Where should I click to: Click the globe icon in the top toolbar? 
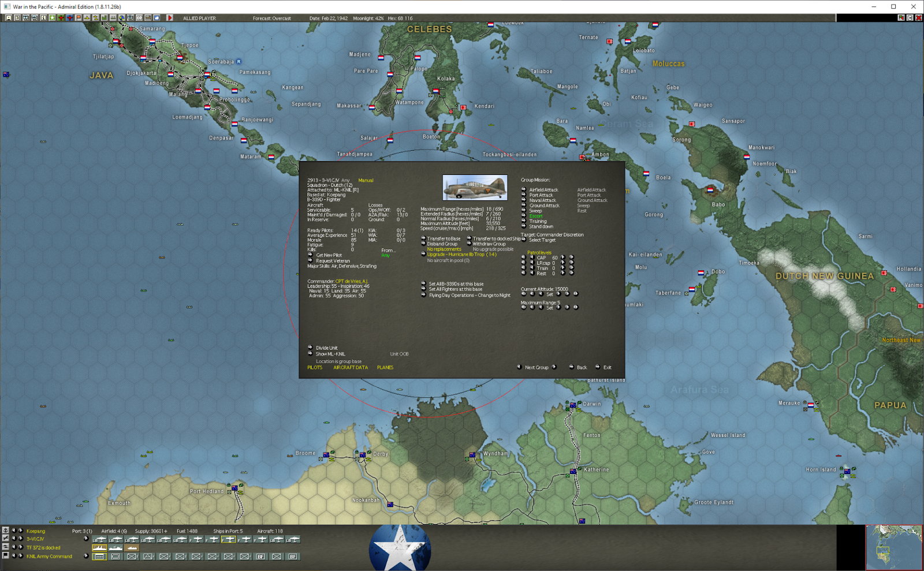click(122, 18)
